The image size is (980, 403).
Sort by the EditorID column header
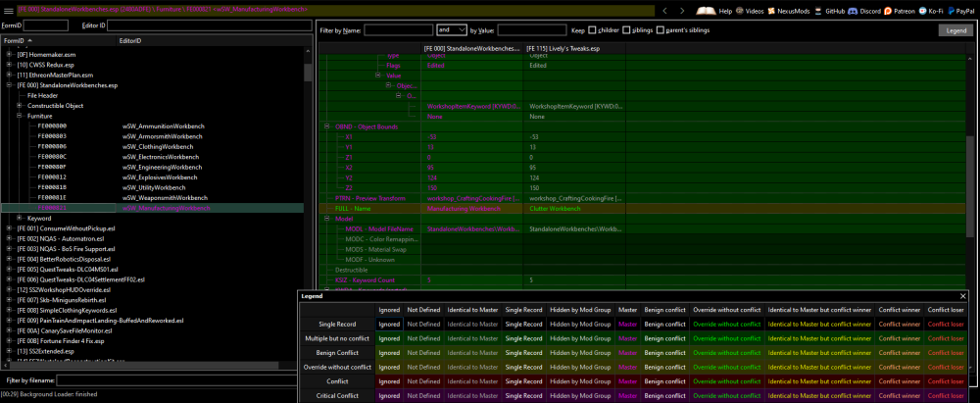pyautogui.click(x=213, y=40)
